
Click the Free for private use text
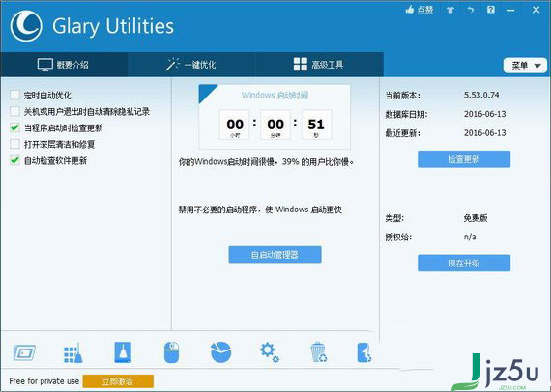click(x=43, y=381)
